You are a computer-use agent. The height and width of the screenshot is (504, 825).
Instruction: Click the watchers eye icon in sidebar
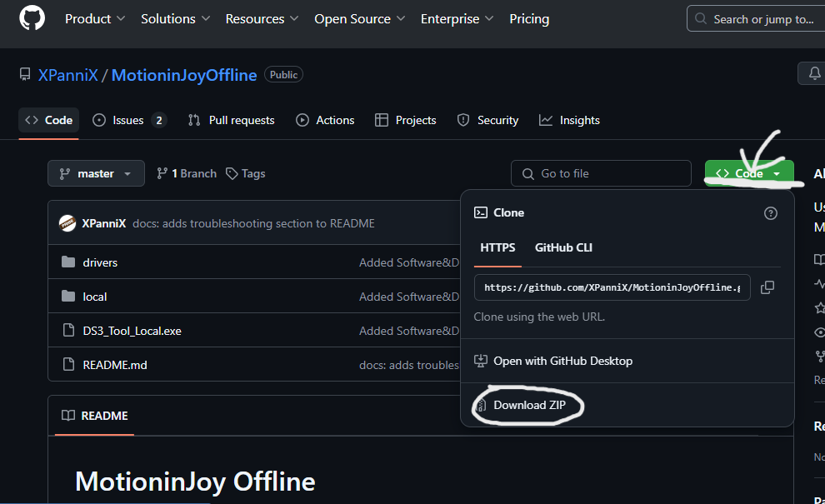820,332
